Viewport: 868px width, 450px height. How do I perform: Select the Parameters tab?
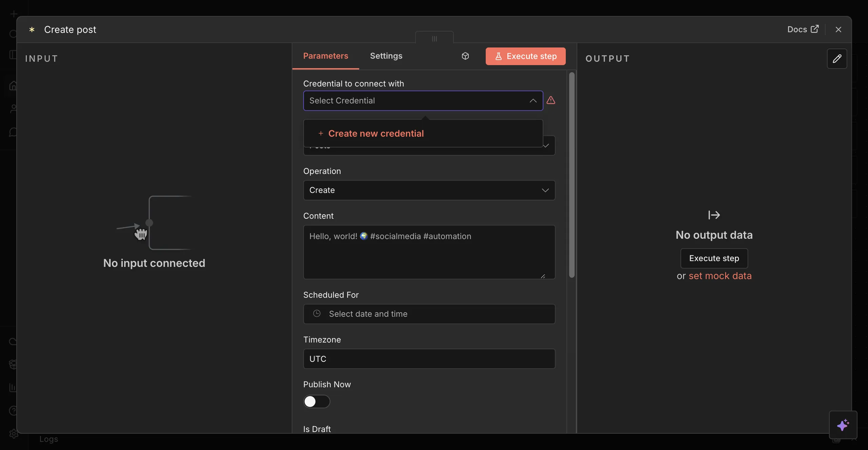click(325, 56)
